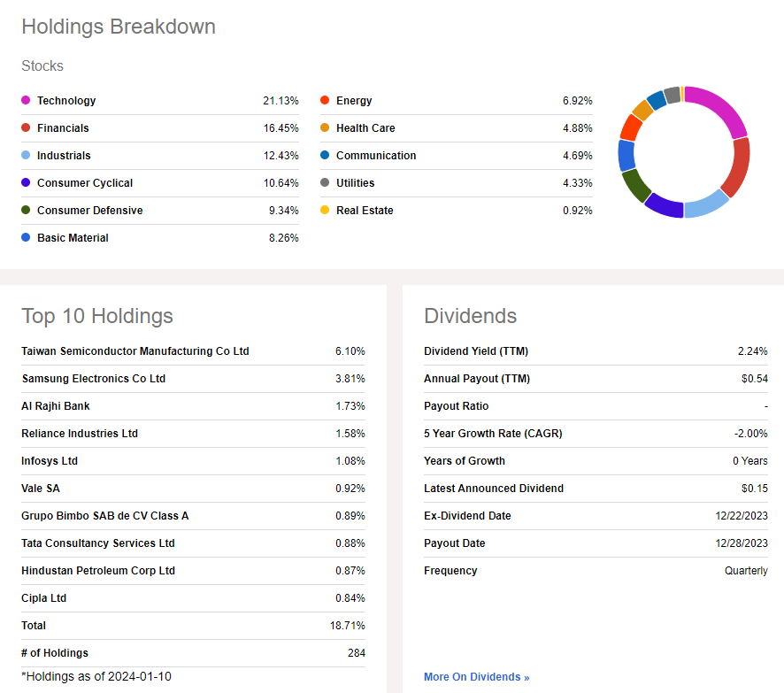Screen dimensions: 784x693
Task: Click the light blue Industrials legend dot
Action: click(x=26, y=156)
